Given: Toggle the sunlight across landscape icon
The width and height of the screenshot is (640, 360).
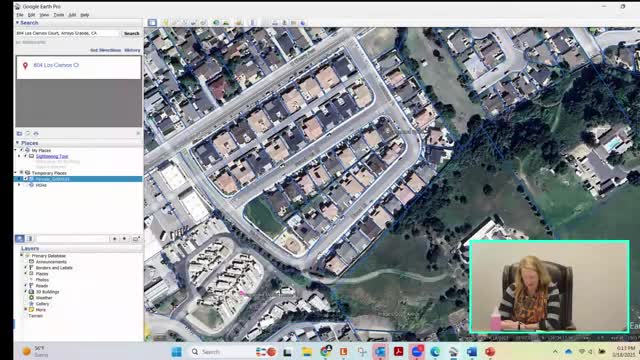Looking at the screenshot, I should 226,22.
